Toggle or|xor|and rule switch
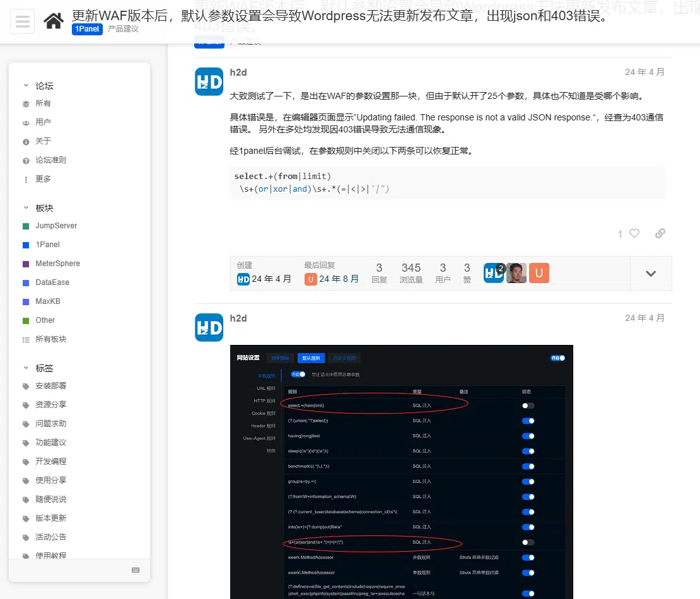The height and width of the screenshot is (599, 700). tap(528, 542)
